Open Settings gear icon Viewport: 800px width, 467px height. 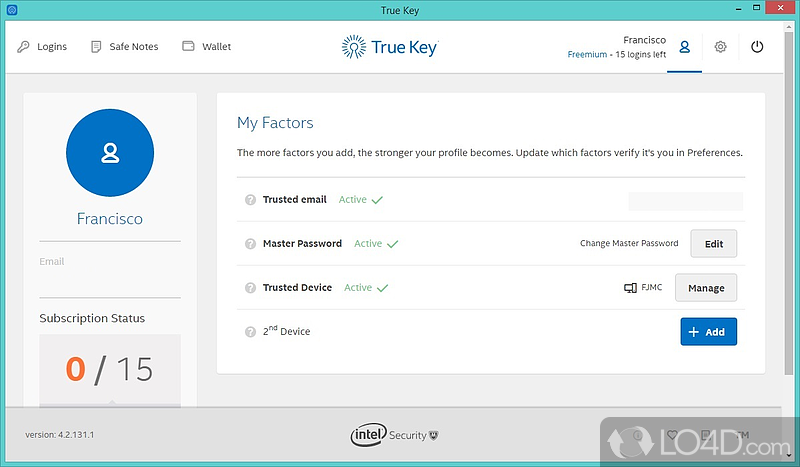tap(720, 47)
